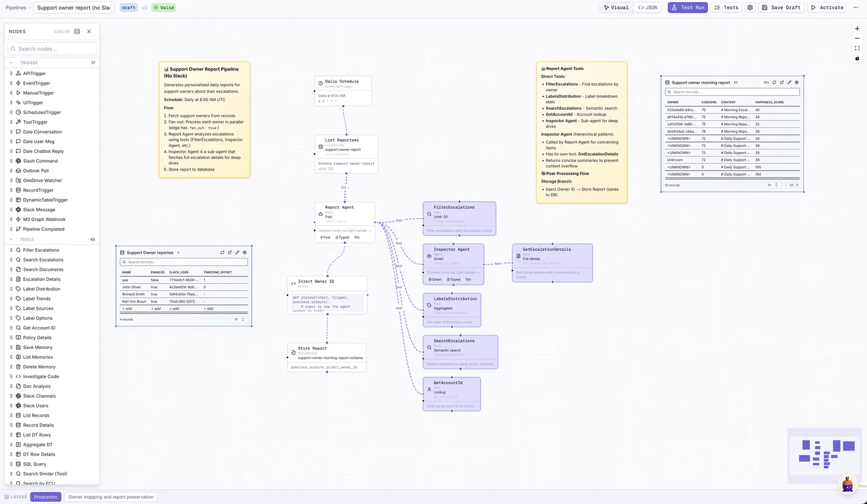
Task: Open the more options ellipsis menu
Action: pos(856,8)
